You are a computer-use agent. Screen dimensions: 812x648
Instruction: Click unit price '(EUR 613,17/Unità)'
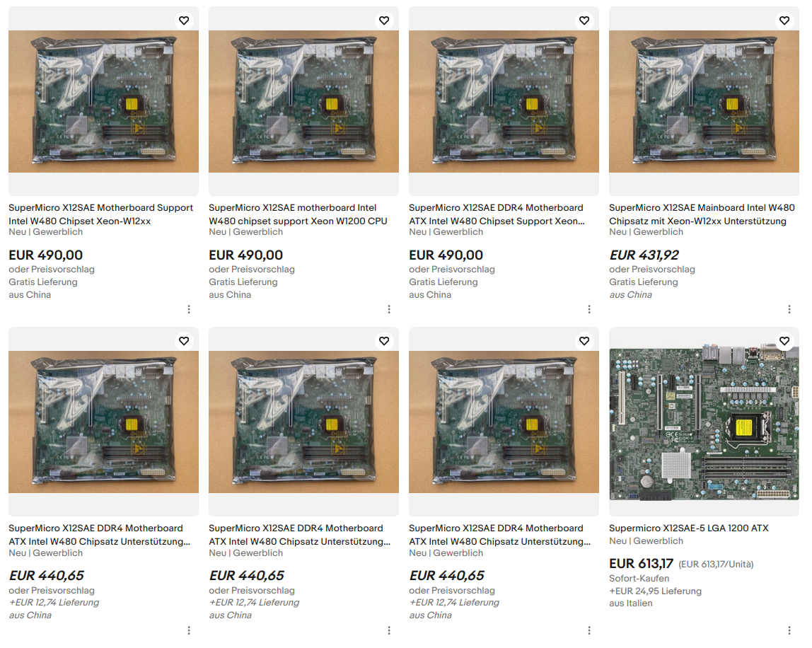pyautogui.click(x=716, y=564)
